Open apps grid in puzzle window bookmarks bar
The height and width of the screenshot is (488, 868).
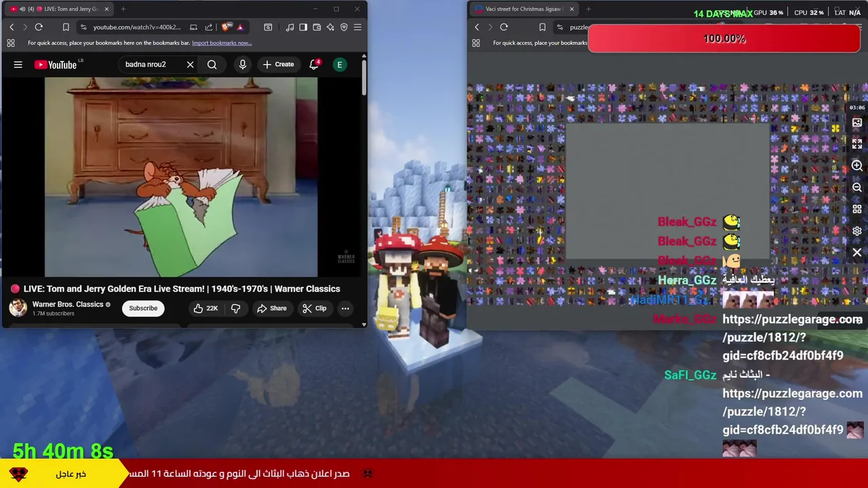coord(476,43)
